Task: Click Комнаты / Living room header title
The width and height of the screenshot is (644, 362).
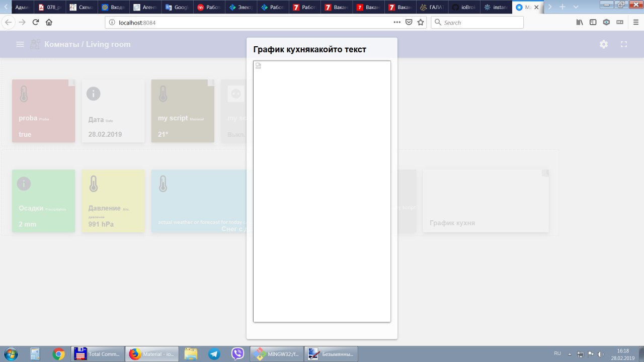Action: coord(88,44)
